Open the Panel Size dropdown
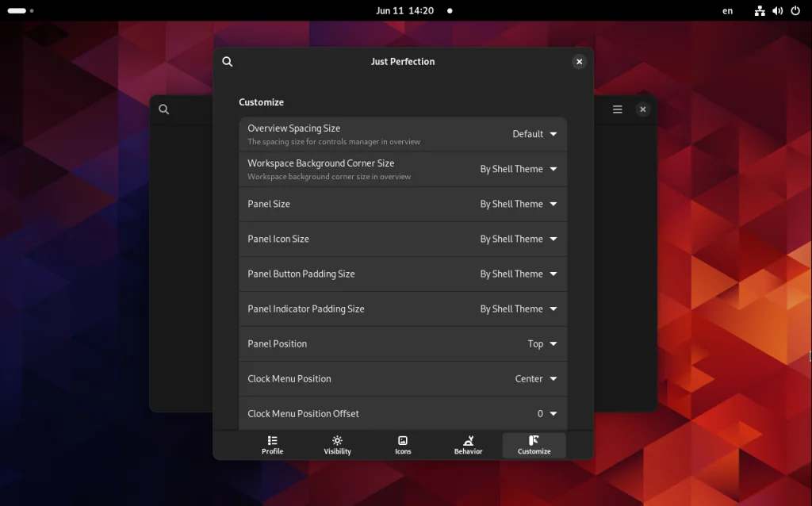 point(519,204)
